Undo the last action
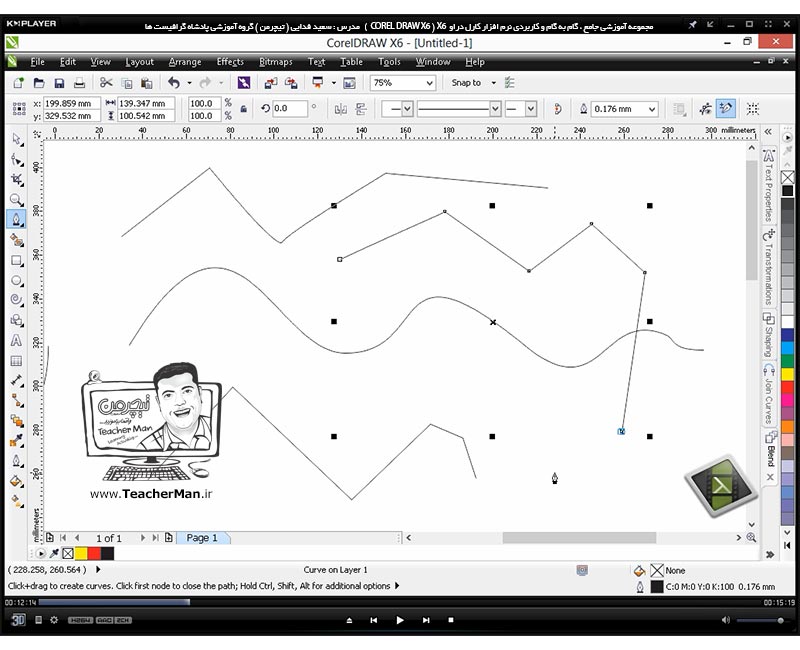The height and width of the screenshot is (650, 800). point(174,83)
